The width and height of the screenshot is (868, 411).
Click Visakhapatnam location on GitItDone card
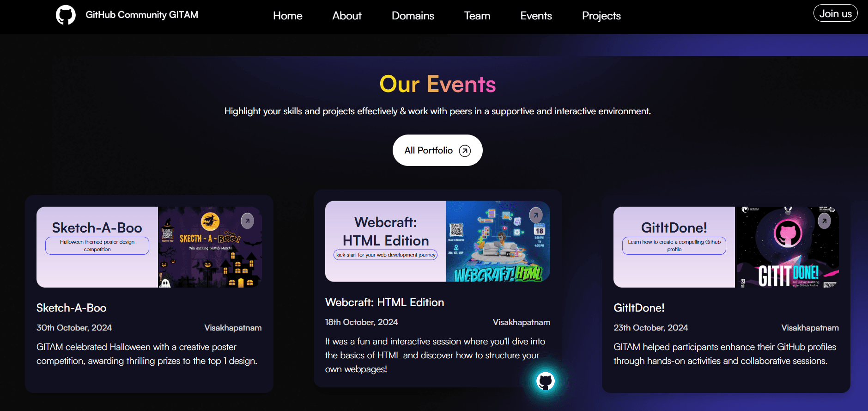tap(810, 328)
